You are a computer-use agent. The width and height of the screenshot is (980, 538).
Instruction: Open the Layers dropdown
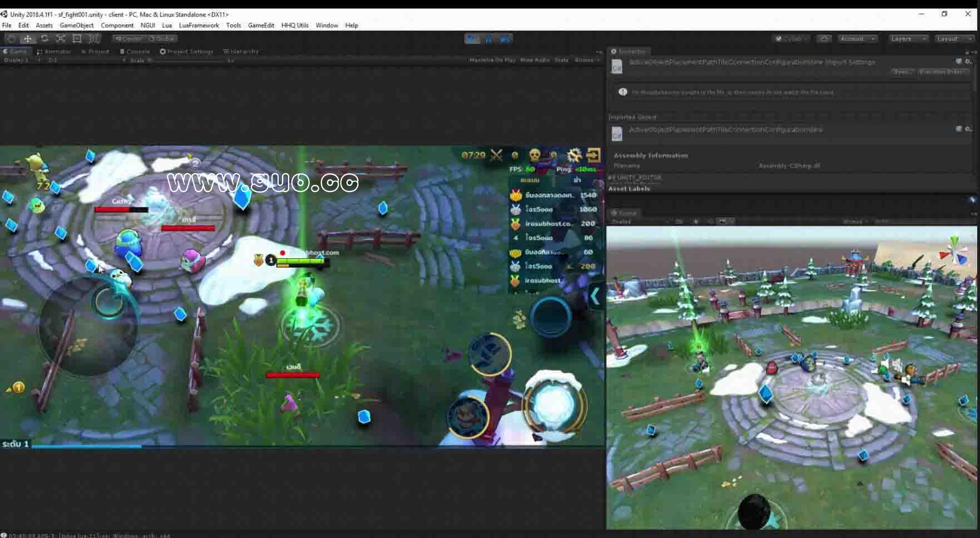(908, 39)
